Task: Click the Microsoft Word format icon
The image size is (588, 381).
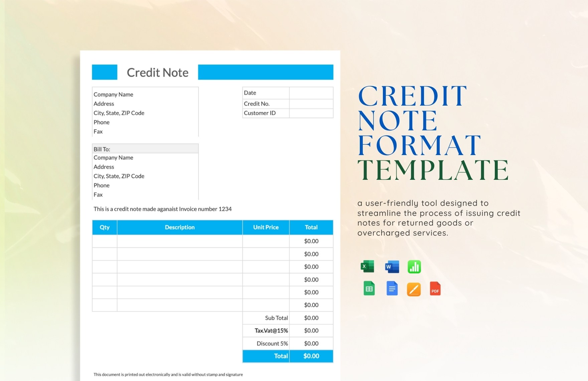Action: (x=392, y=267)
